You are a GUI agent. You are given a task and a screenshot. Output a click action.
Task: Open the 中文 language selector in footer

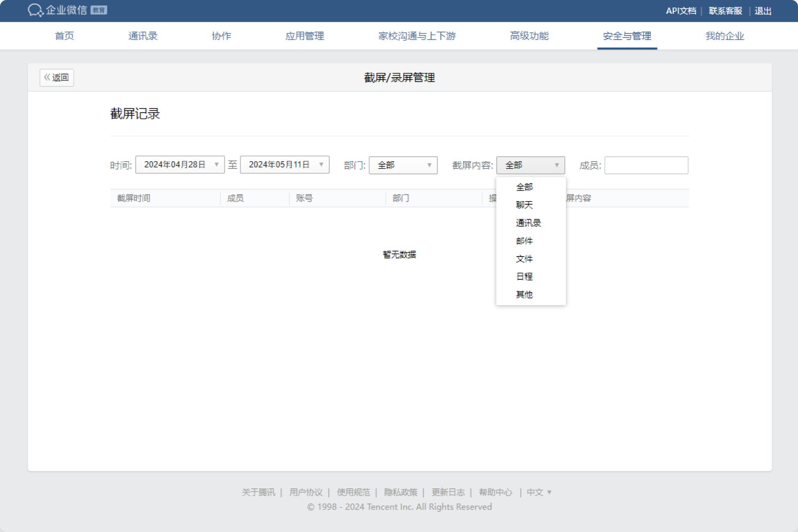pos(538,493)
